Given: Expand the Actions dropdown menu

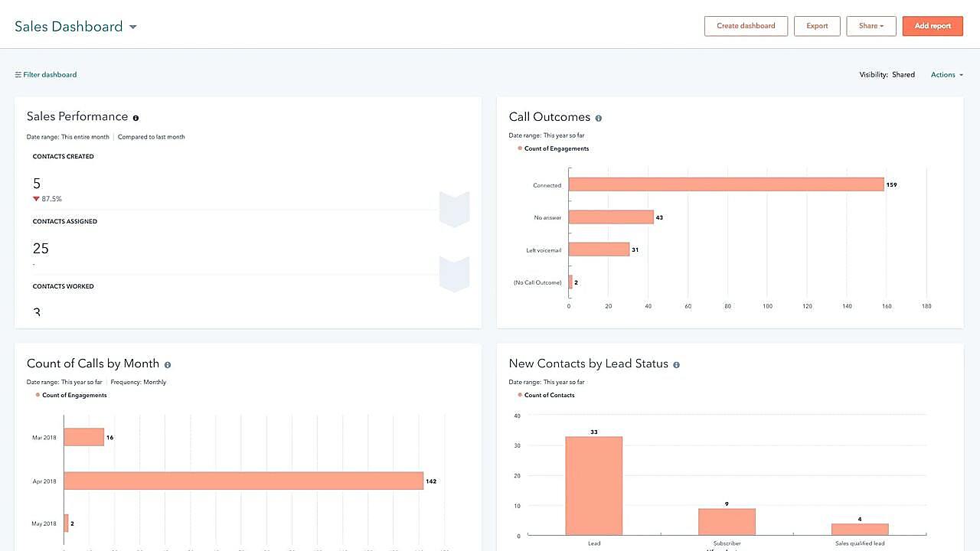Looking at the screenshot, I should [947, 75].
